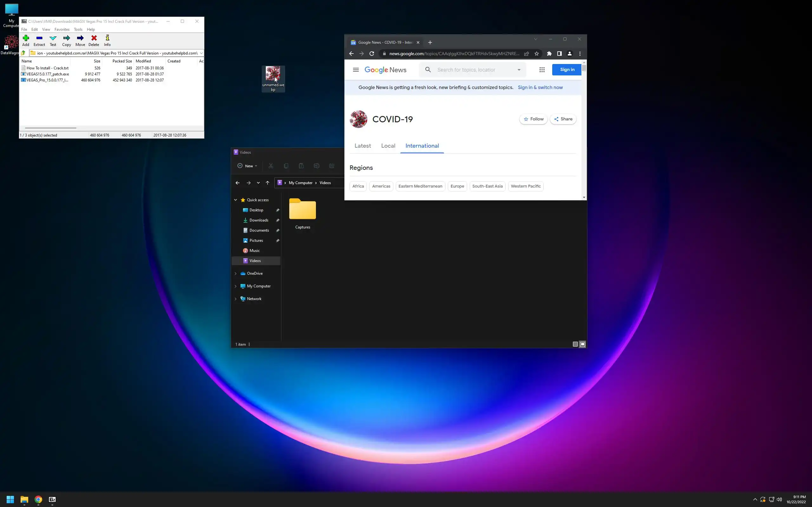Image resolution: width=812 pixels, height=507 pixels.
Task: Click the Test icon in 7-Zip
Action: [53, 40]
